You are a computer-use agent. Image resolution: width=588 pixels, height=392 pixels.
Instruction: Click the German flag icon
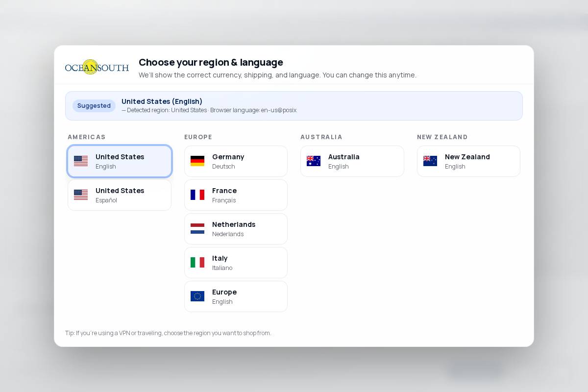197,161
